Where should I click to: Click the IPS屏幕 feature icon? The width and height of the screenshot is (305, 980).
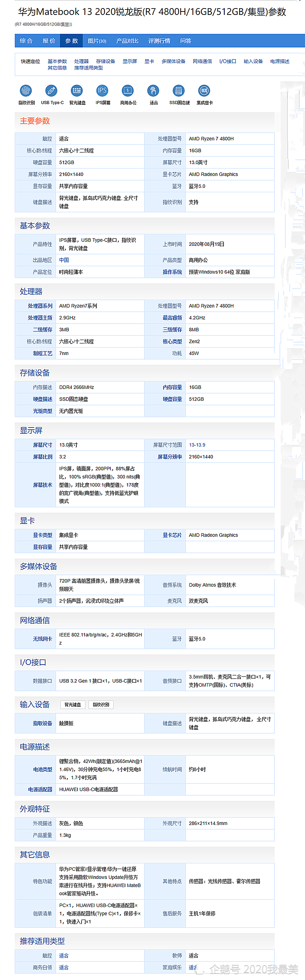tap(102, 91)
